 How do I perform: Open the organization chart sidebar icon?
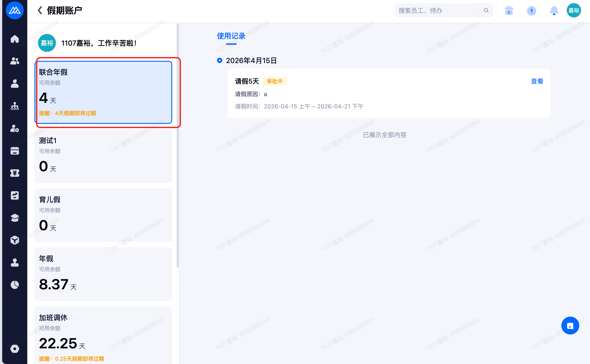tap(15, 106)
